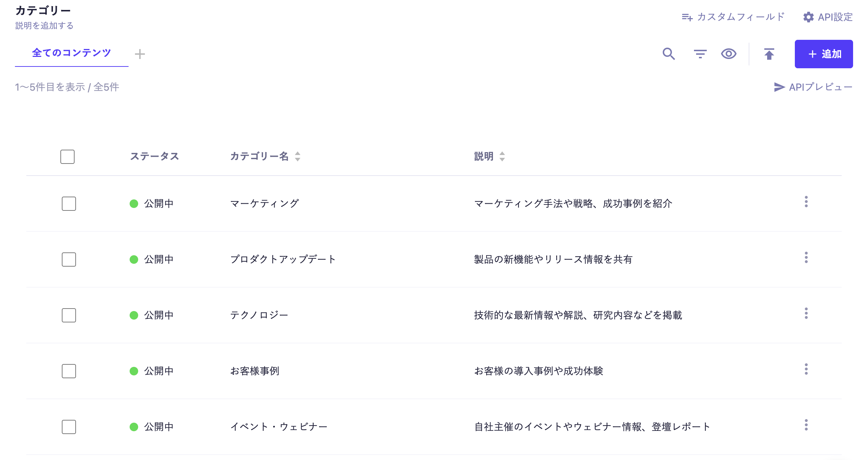Screen dimensions: 868x460
Task: Open three-dot menu for イベント・ウェビナー row
Action: coord(806,425)
